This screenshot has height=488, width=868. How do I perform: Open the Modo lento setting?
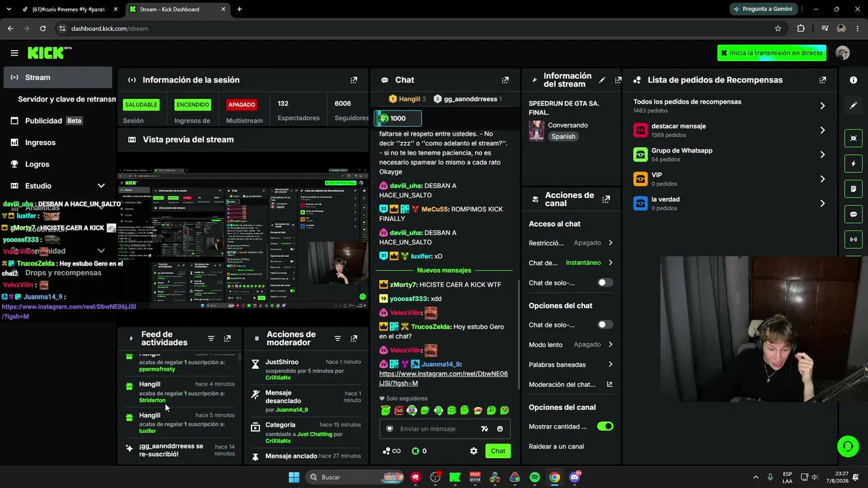point(571,344)
